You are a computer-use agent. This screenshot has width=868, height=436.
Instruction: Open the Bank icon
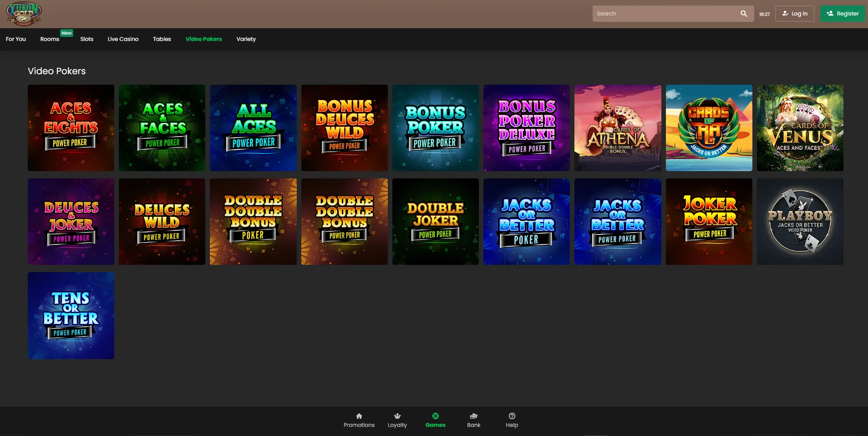pos(474,416)
